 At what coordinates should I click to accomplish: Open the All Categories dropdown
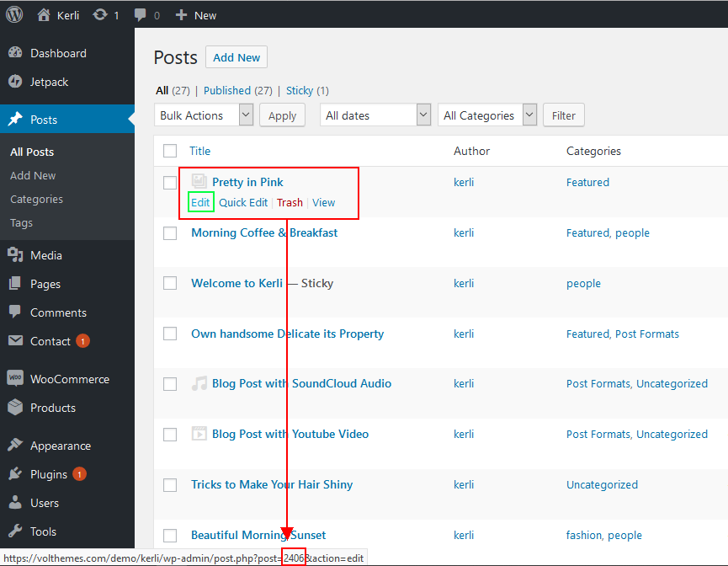click(x=487, y=115)
